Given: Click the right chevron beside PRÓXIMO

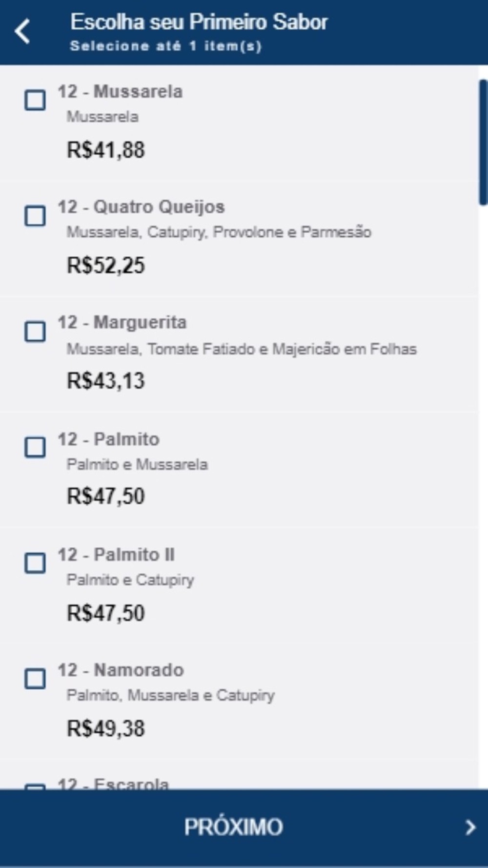Looking at the screenshot, I should coord(470,827).
